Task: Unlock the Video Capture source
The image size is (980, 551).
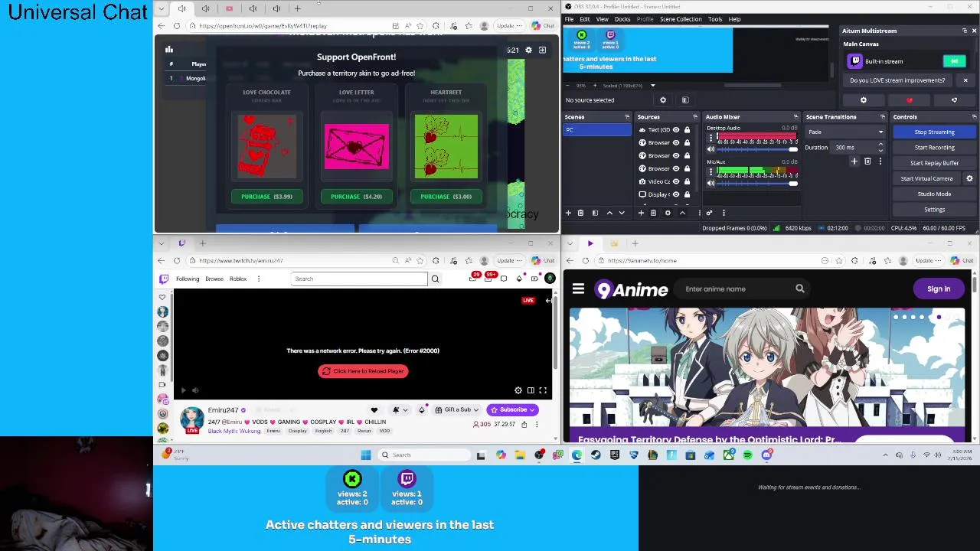Action: click(x=687, y=181)
